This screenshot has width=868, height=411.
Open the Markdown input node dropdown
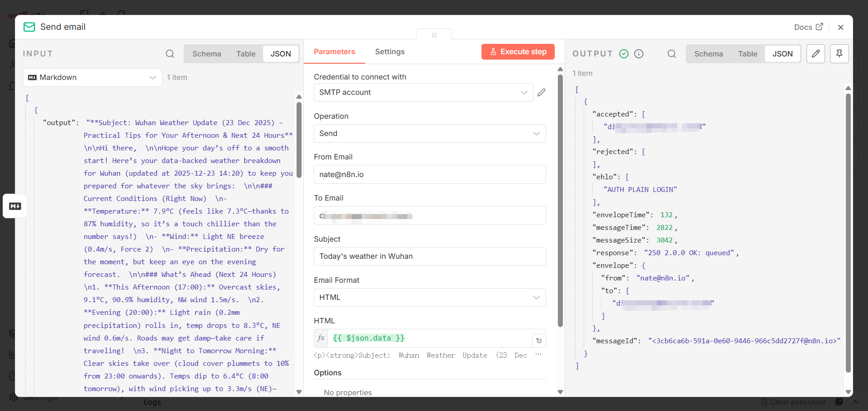click(x=93, y=77)
